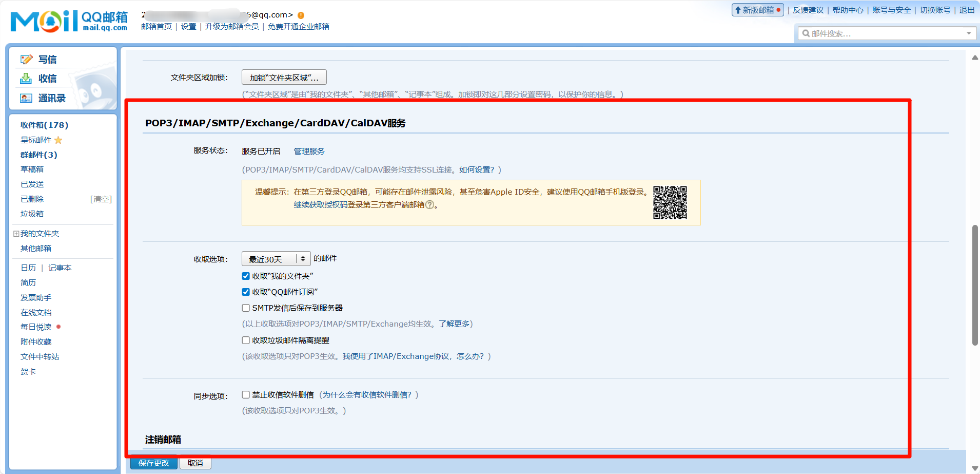Open contacts via the 通讯录 address-book icon
The image size is (980, 474).
(x=26, y=98)
